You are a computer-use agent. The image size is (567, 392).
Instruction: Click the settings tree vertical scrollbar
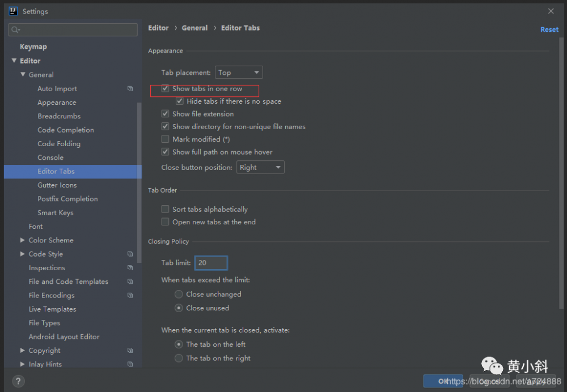pyautogui.click(x=139, y=182)
